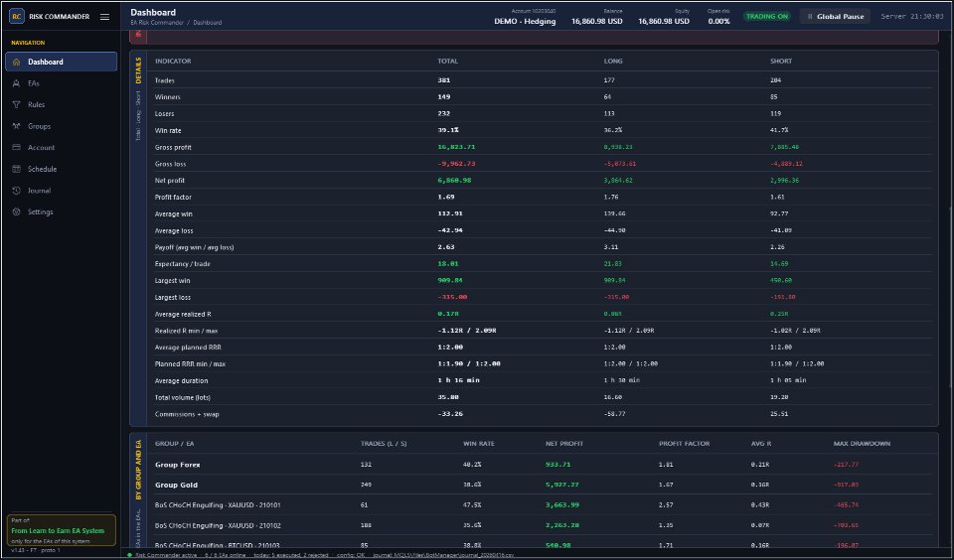Click the gross loss total -9,962.73
This screenshot has width=954, height=560.
[456, 164]
